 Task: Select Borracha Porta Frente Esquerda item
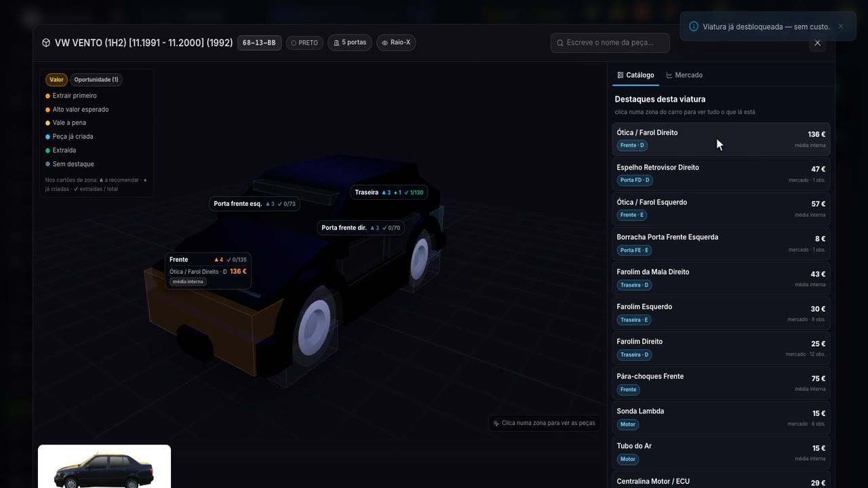(721, 243)
